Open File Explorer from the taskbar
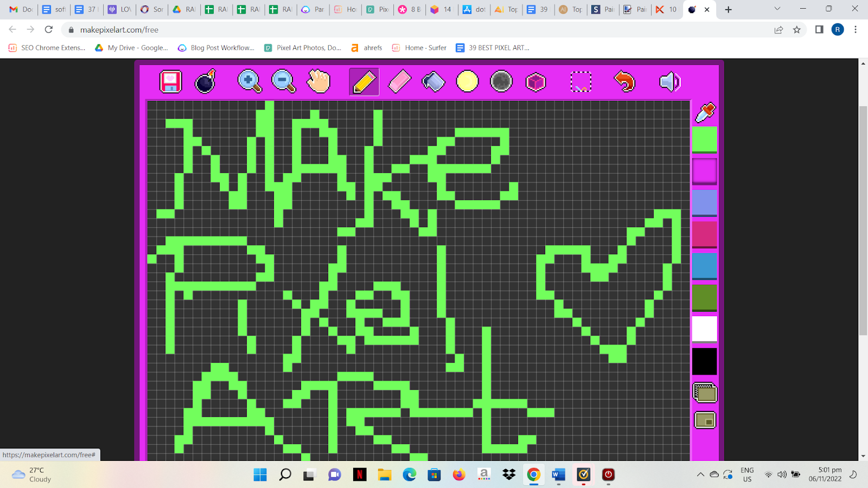Image resolution: width=868 pixels, height=488 pixels. coord(385,475)
